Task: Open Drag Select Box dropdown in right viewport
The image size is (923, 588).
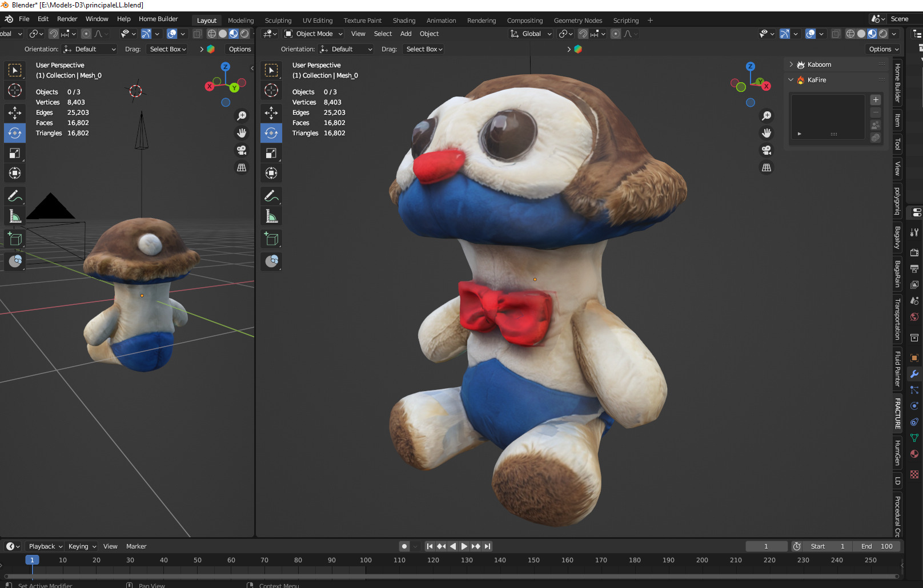Action: (424, 49)
